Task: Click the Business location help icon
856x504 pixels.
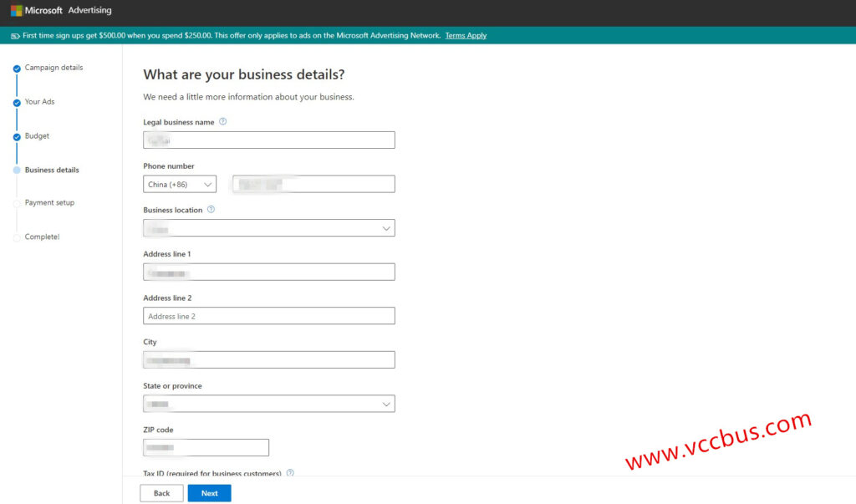Action: 211,210
